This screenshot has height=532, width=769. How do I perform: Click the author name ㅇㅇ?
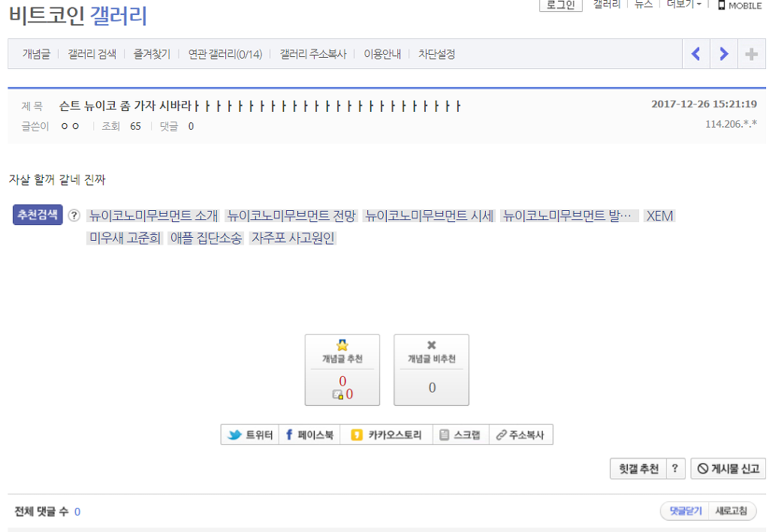click(x=70, y=126)
